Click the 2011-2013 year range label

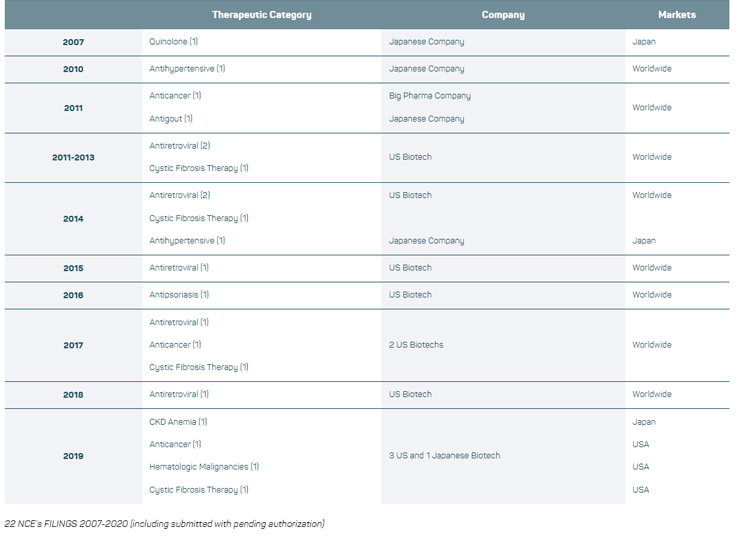point(73,157)
